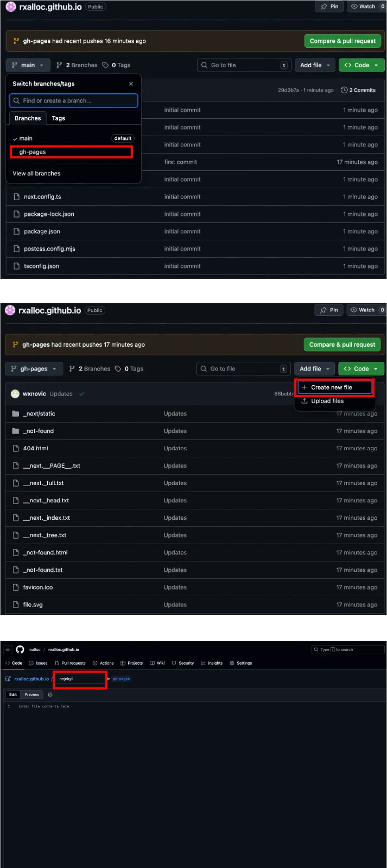This screenshot has height=868, width=387.
Task: Open green Code dropdown beside gh-pages selector
Action: (x=361, y=369)
